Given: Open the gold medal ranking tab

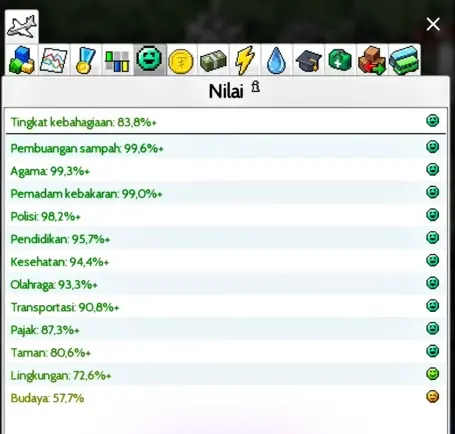Looking at the screenshot, I should [x=85, y=60].
